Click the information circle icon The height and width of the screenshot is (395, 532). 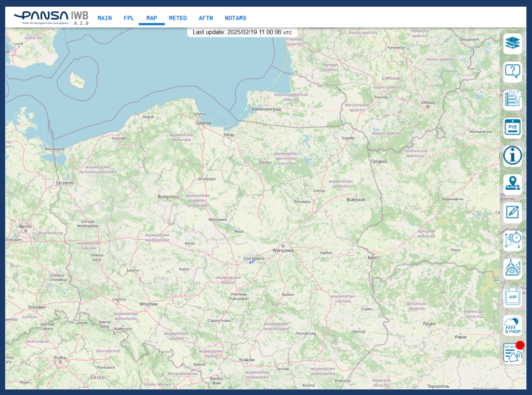(512, 156)
